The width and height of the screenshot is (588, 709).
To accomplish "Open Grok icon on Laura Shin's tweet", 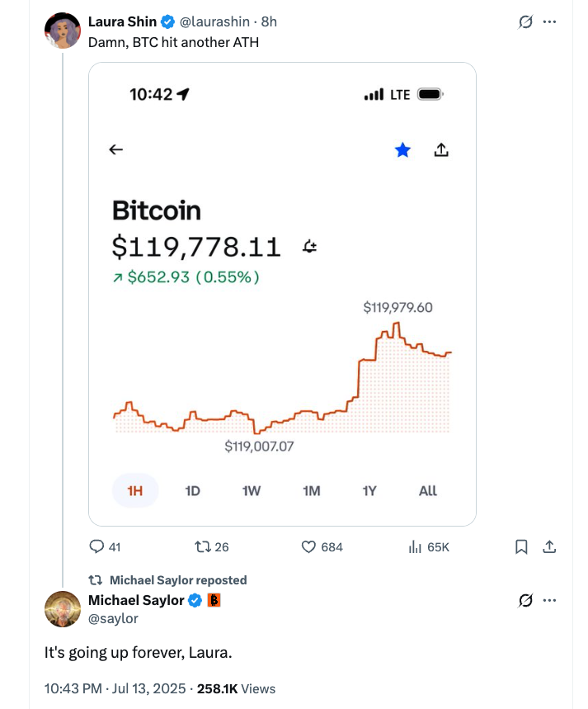I will click(x=525, y=22).
